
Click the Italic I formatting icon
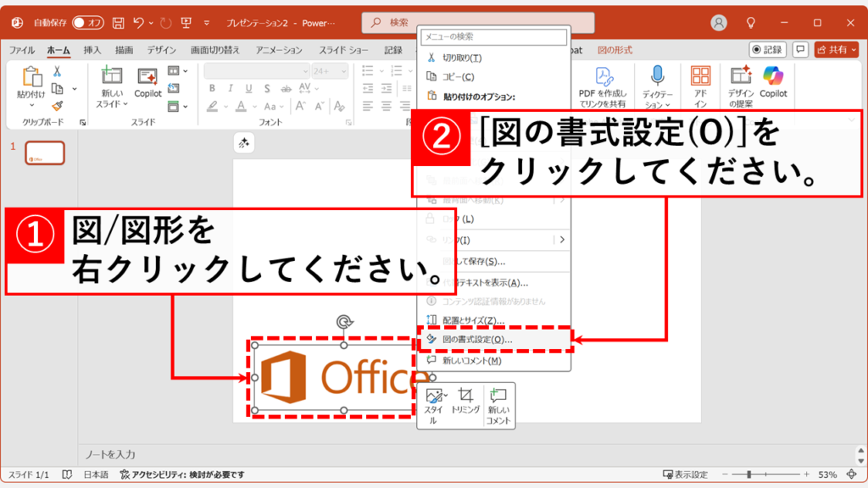coord(231,88)
